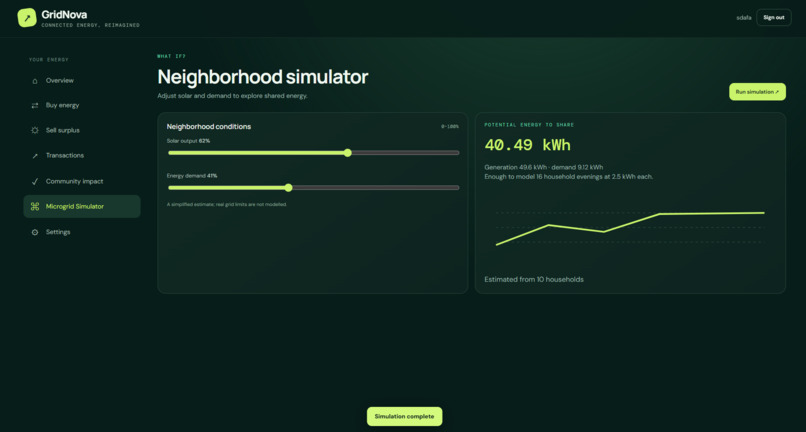Click the GridNova brand name
This screenshot has height=432, width=806.
click(64, 15)
